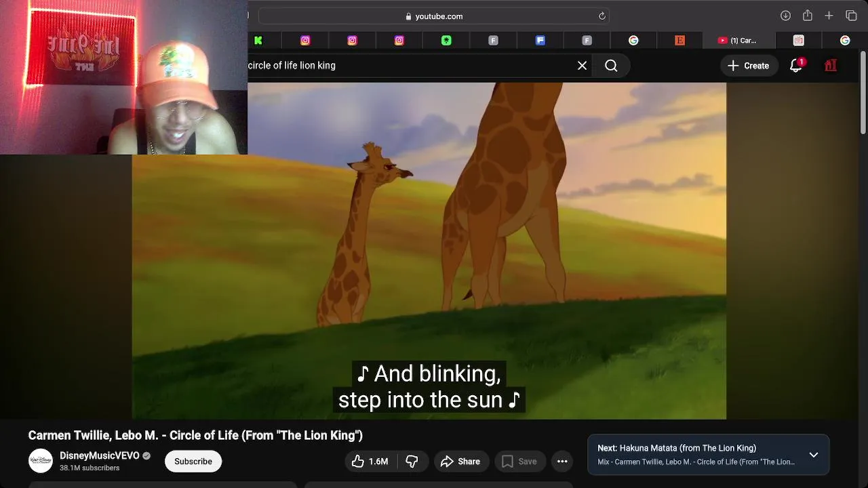Switch to the Etsy tab

(679, 41)
